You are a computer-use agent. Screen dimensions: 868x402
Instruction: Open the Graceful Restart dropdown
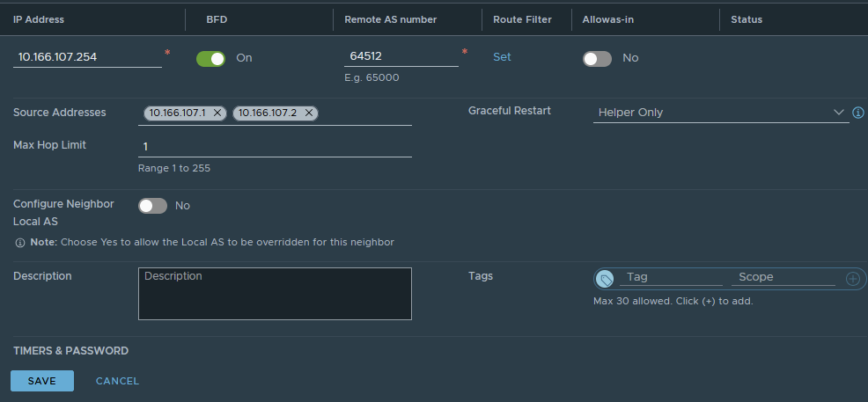click(x=719, y=113)
